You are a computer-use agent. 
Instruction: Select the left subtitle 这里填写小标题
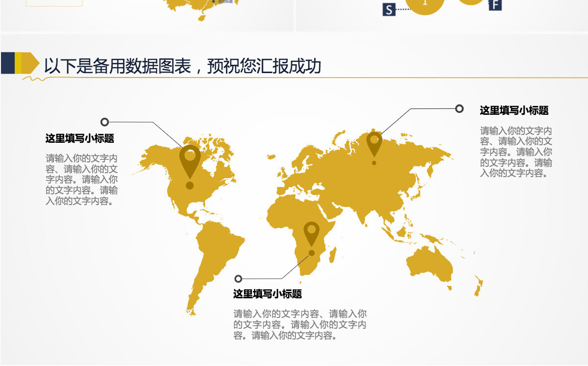80,138
